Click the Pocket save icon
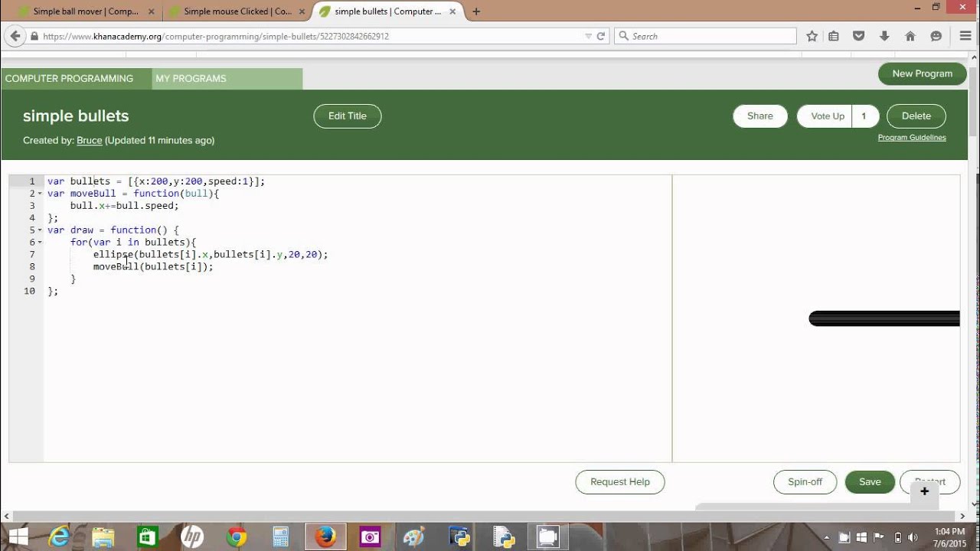 859,36
